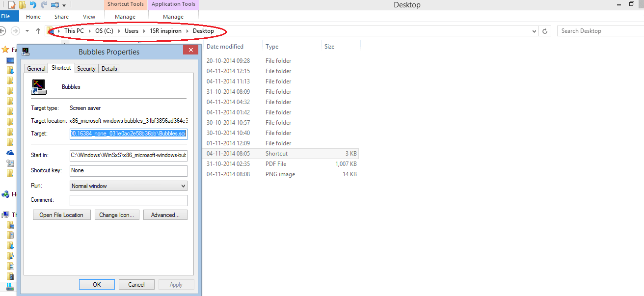Click the Apply button

[176, 285]
